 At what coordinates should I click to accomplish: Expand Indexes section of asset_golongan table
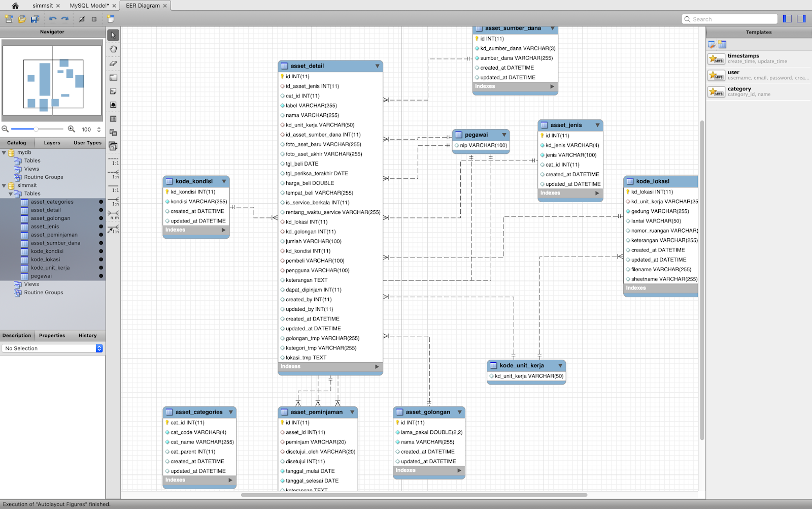[459, 470]
